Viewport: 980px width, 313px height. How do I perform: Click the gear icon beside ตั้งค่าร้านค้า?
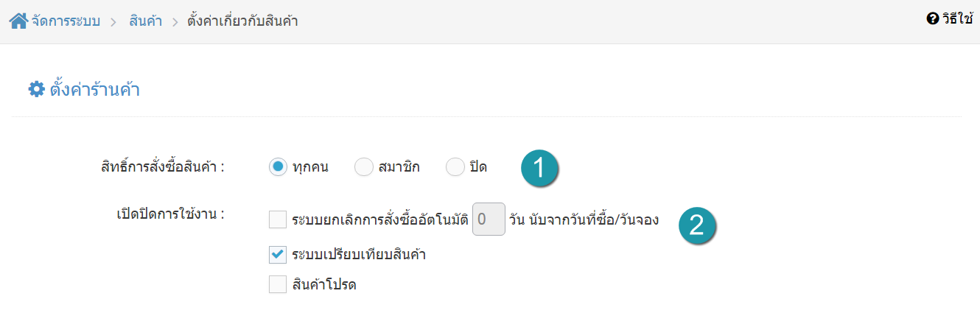(36, 90)
